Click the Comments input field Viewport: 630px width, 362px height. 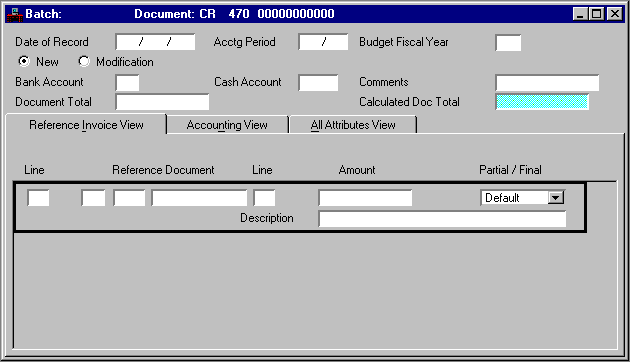(547, 83)
